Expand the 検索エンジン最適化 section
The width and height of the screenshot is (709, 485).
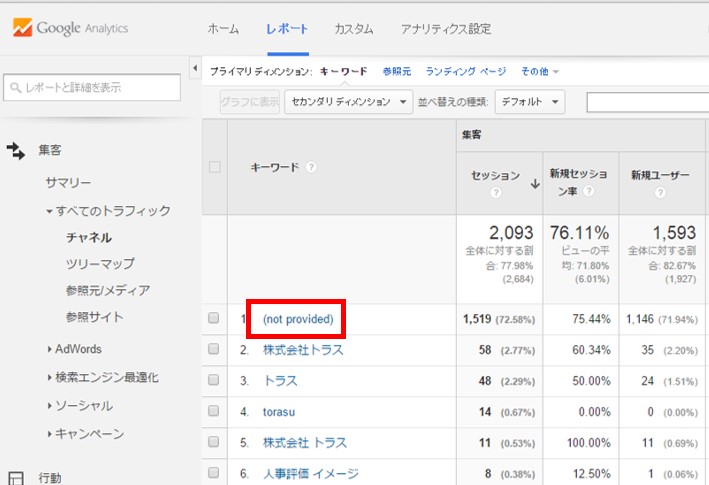[x=49, y=377]
